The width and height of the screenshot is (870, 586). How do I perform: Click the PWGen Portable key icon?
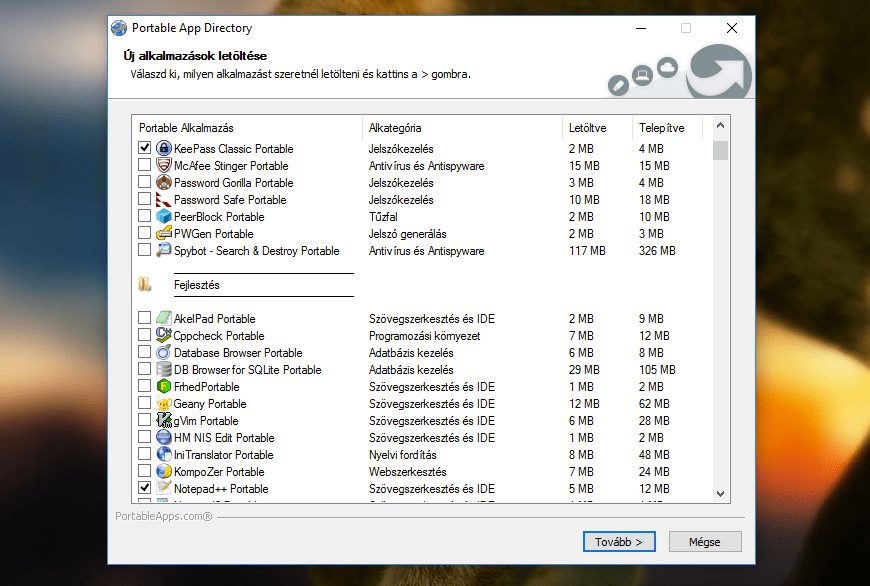164,233
